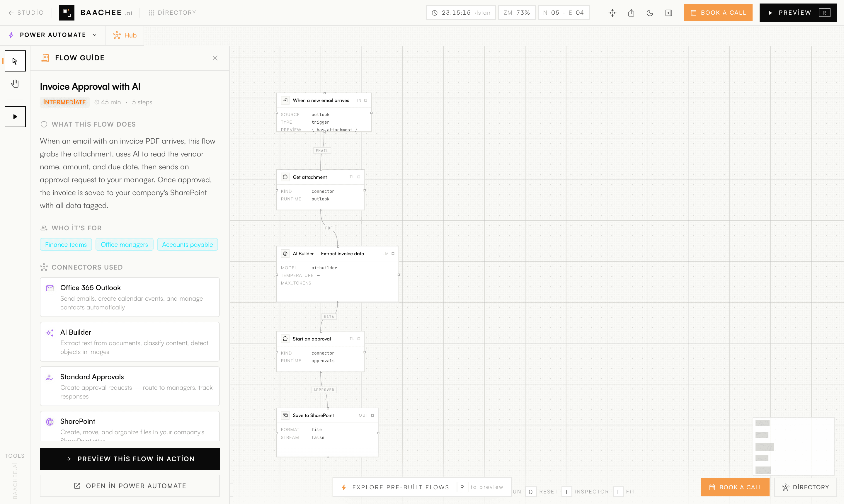Open the Directory link in top bar
The height and width of the screenshot is (504, 844).
(x=172, y=13)
